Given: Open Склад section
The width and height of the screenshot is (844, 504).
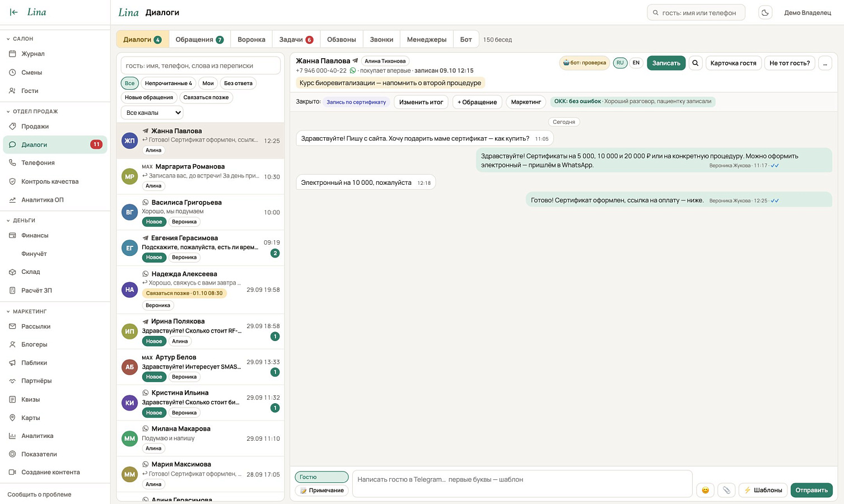Looking at the screenshot, I should click(55, 272).
